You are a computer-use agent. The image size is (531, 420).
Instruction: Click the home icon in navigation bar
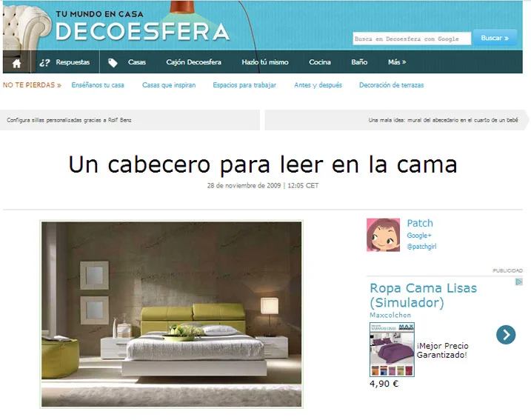click(x=16, y=63)
